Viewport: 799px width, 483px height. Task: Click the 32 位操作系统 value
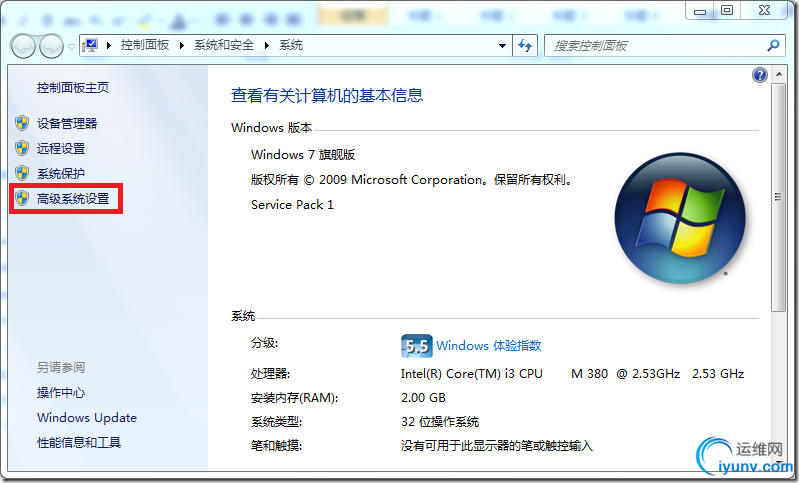[x=440, y=422]
